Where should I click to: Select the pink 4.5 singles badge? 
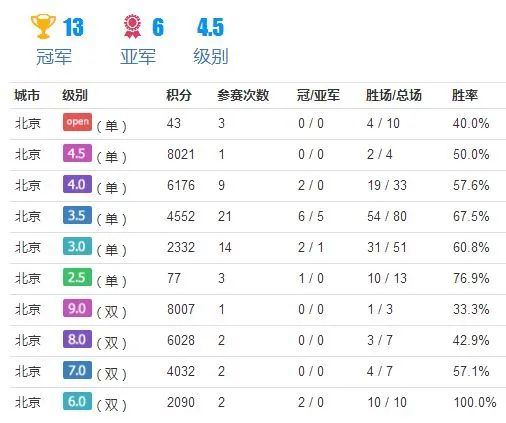(x=77, y=153)
